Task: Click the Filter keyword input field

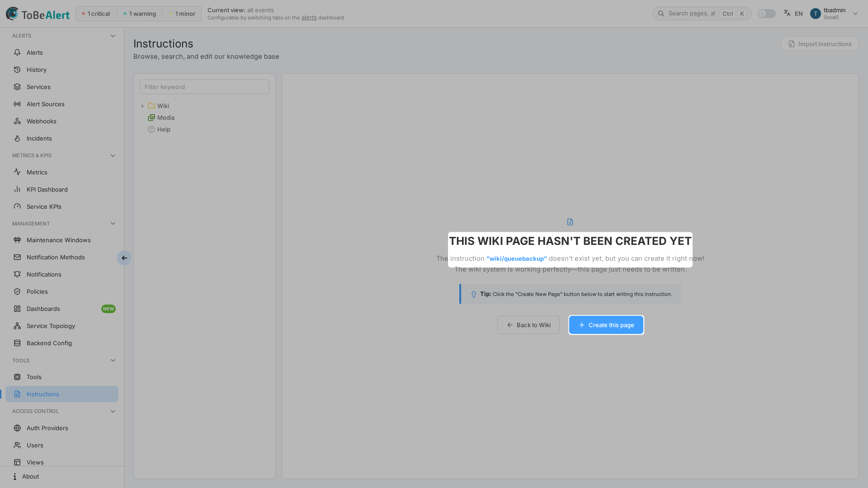Action: (204, 87)
